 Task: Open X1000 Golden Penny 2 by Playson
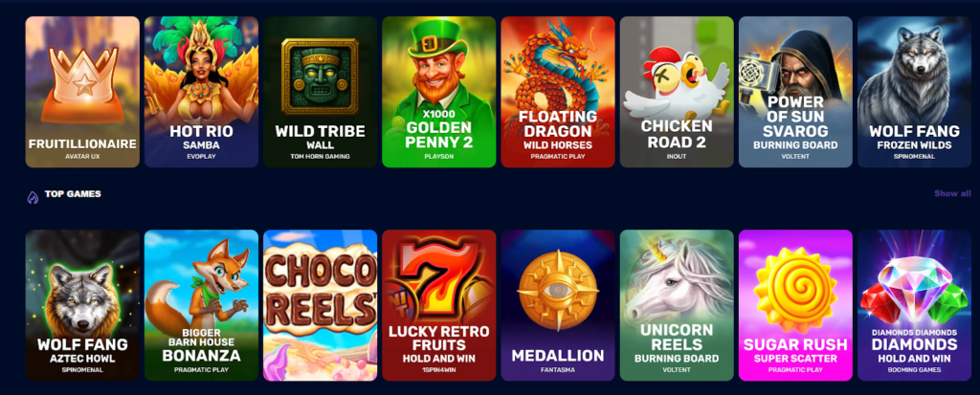point(438,92)
